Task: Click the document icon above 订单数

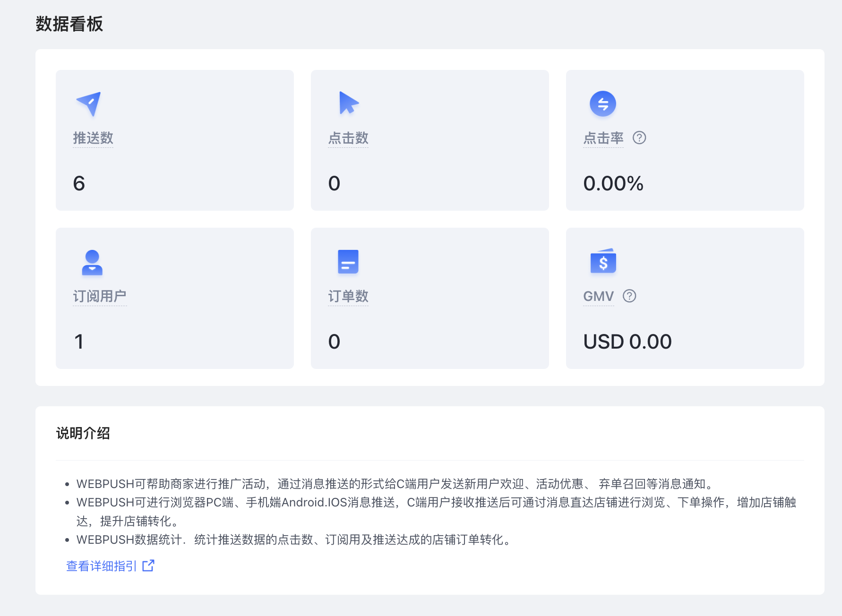Action: click(x=348, y=262)
